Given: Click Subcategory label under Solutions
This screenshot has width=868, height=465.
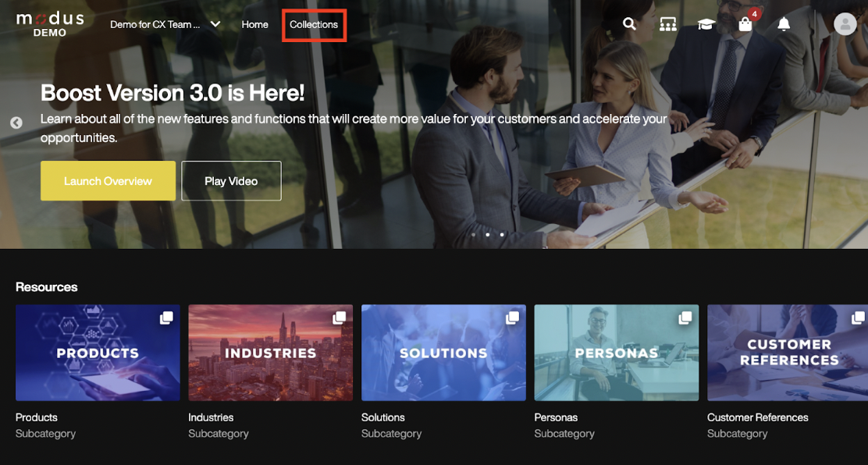Looking at the screenshot, I should tap(391, 434).
